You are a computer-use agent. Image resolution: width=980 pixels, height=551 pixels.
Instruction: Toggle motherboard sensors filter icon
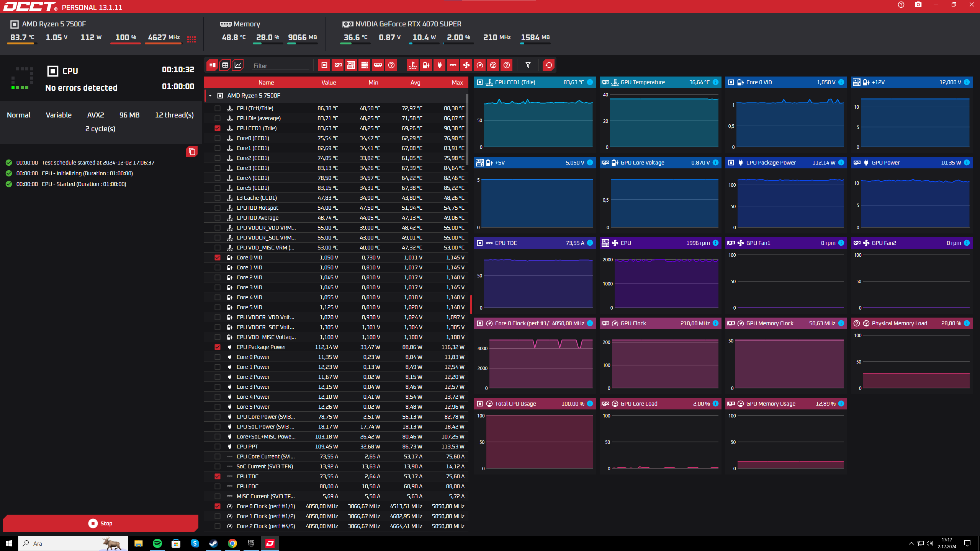pyautogui.click(x=351, y=65)
